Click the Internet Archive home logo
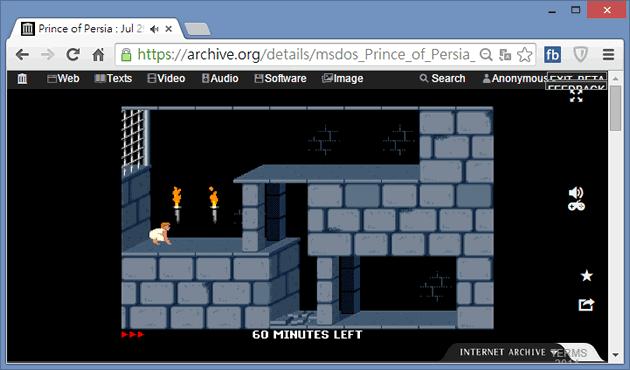The height and width of the screenshot is (370, 630). tap(22, 79)
